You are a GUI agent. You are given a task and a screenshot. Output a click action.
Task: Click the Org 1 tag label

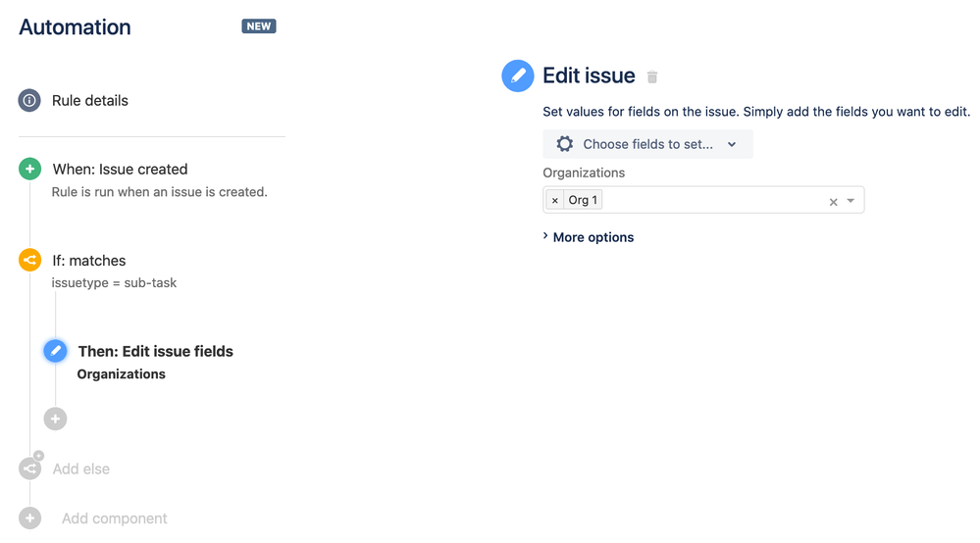(x=583, y=200)
